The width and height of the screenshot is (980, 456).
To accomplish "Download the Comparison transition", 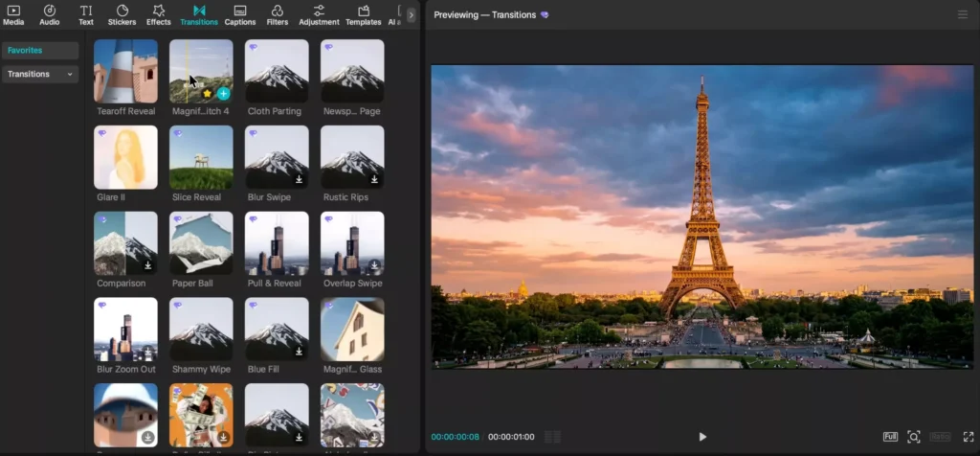I will [x=148, y=265].
